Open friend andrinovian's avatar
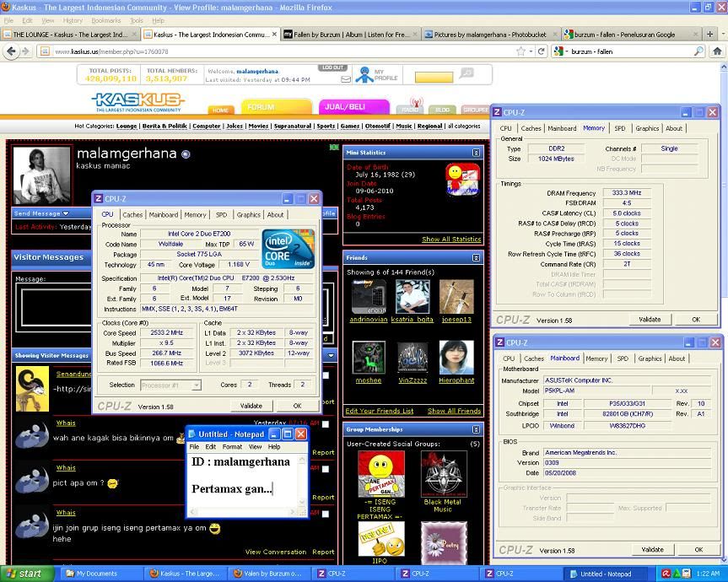The height and width of the screenshot is (582, 728). point(369,297)
